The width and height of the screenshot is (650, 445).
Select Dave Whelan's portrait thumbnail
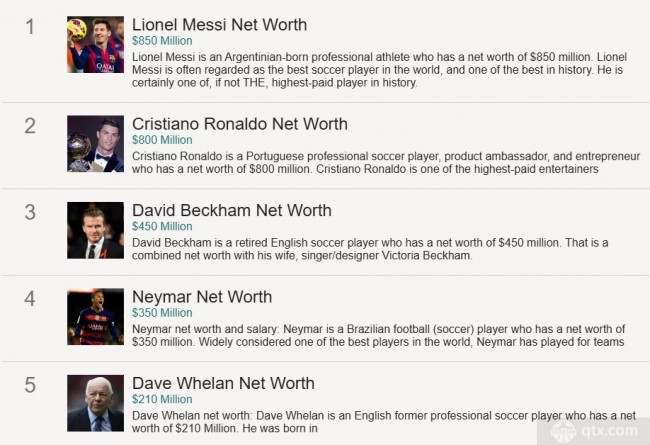(95, 403)
